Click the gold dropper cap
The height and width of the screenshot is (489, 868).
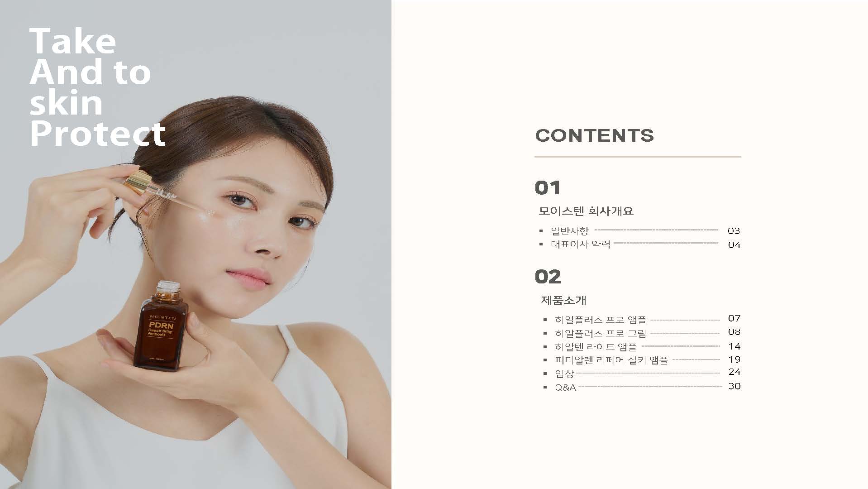(138, 180)
